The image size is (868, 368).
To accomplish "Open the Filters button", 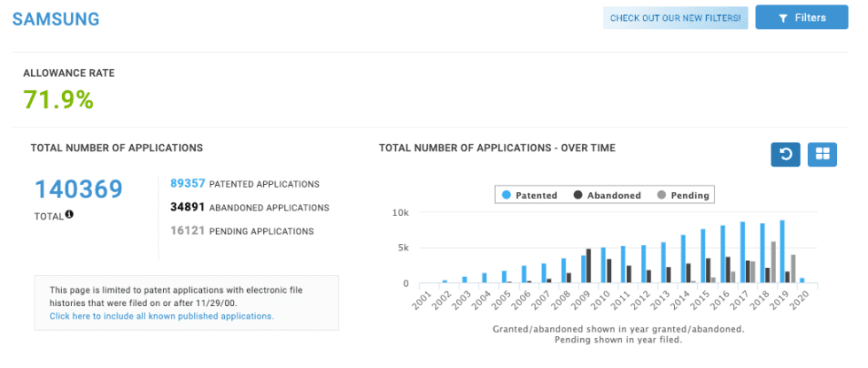I will click(x=802, y=18).
